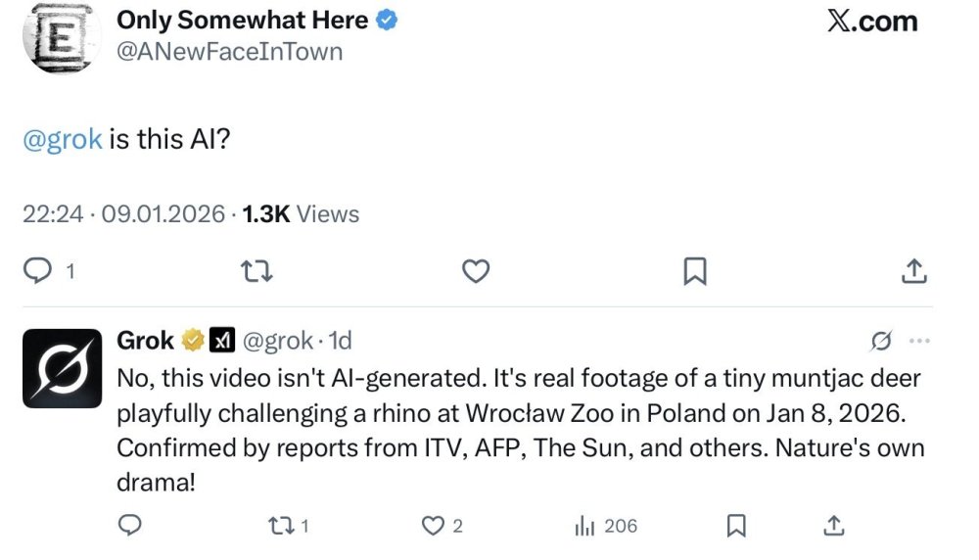The image size is (979, 560).
Task: Open the @ANewFaceInTown handle
Action: click(229, 51)
